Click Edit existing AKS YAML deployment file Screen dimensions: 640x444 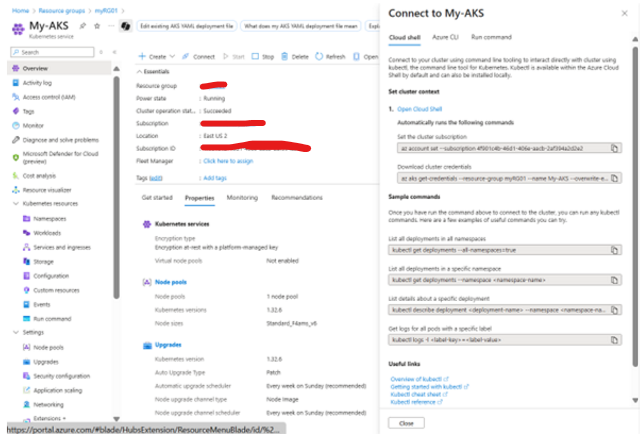(187, 26)
